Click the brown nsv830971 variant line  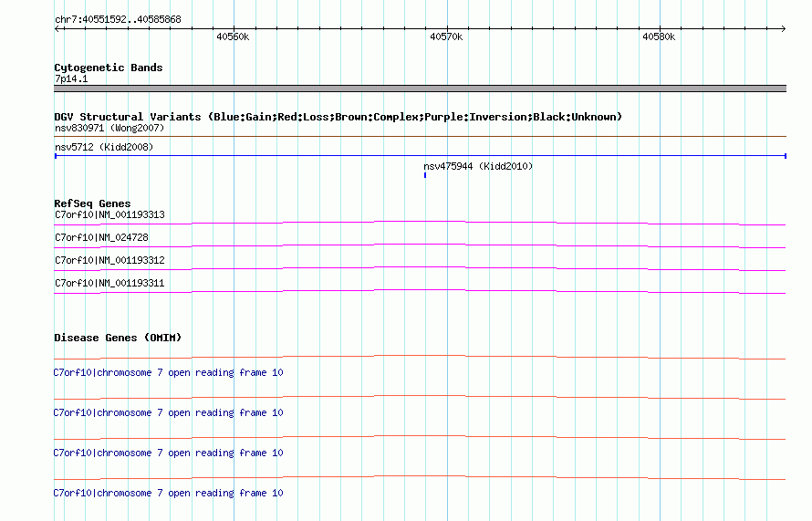click(x=420, y=136)
